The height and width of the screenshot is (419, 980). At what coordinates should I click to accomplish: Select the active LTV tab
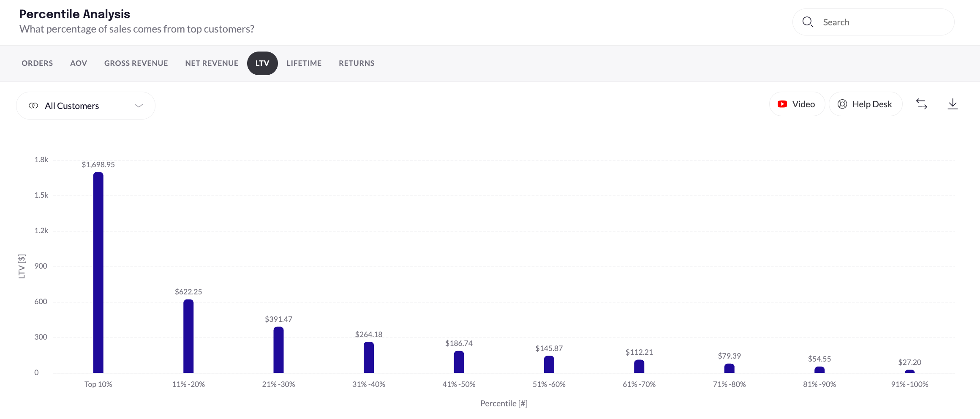point(262,63)
